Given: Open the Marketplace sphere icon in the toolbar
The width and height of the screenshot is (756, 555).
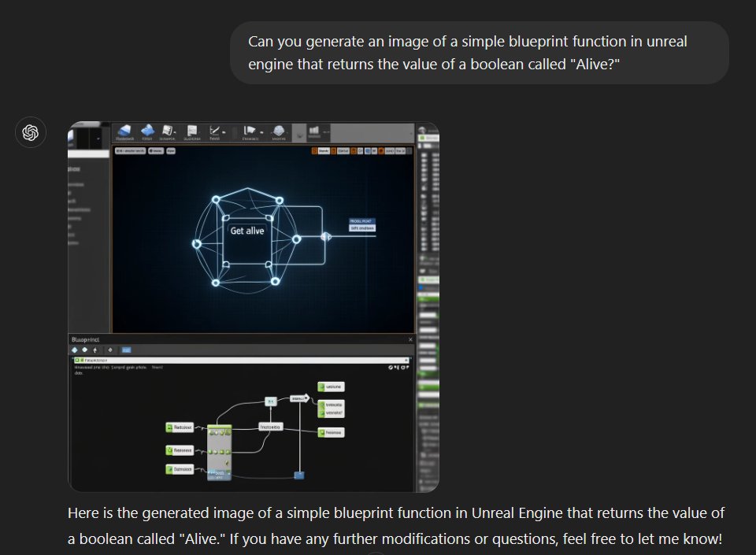Looking at the screenshot, I should (x=277, y=132).
